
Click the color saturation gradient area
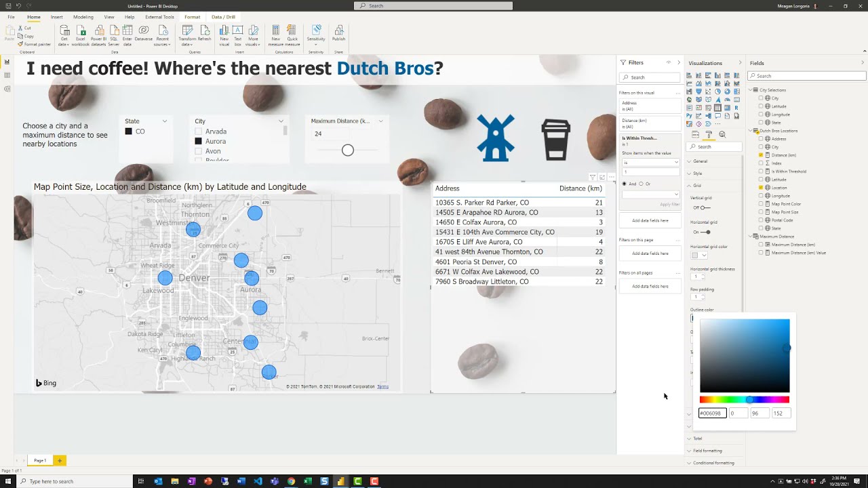coord(745,356)
